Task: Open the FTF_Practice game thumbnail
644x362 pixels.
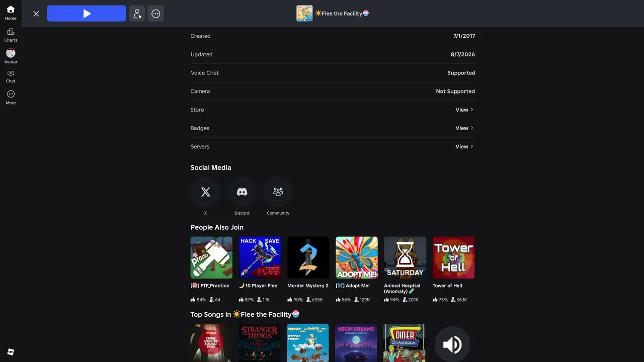Action: 211,257
